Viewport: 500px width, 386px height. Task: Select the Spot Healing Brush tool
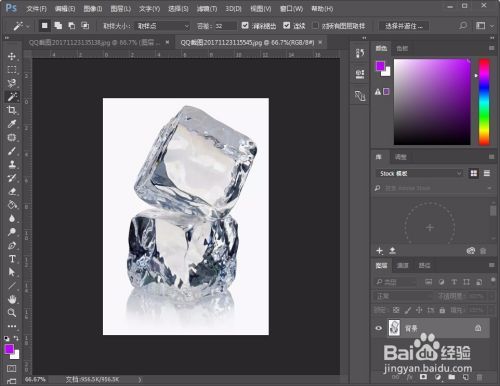tap(12, 137)
